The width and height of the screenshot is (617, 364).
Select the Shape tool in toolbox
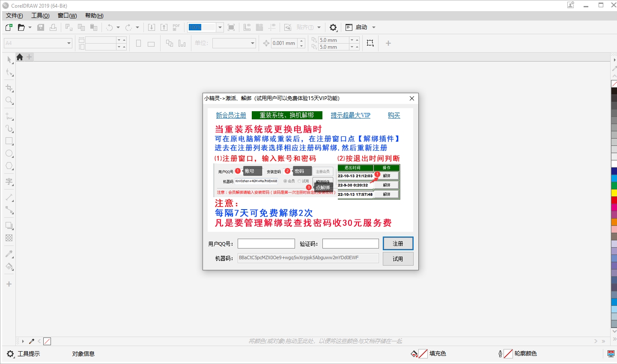click(x=9, y=73)
